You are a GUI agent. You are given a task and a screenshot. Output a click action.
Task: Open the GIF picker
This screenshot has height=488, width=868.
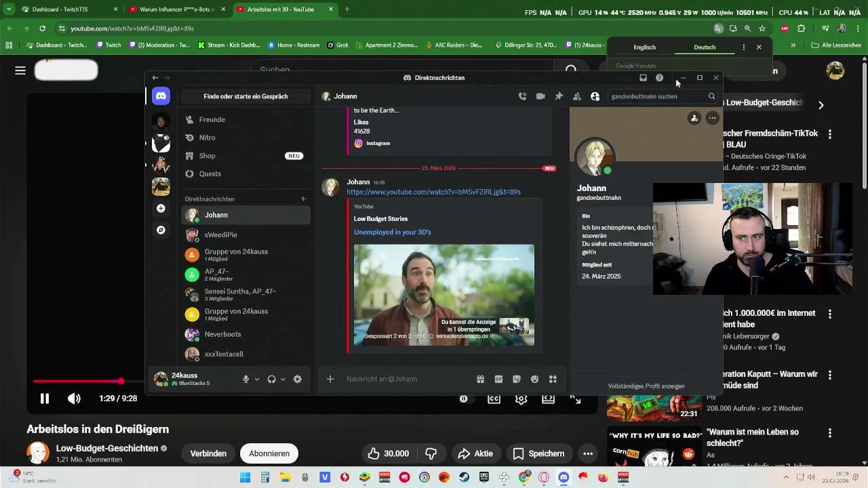click(498, 380)
